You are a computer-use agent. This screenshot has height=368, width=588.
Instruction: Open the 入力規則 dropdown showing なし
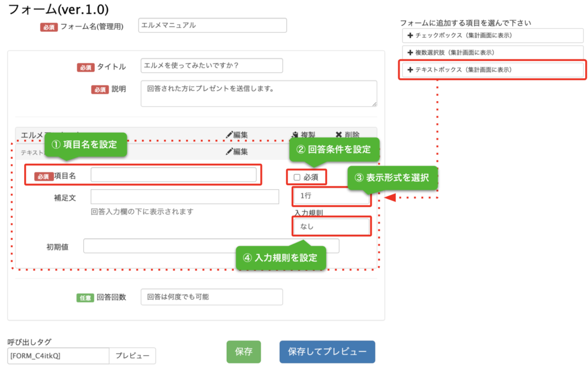click(331, 227)
